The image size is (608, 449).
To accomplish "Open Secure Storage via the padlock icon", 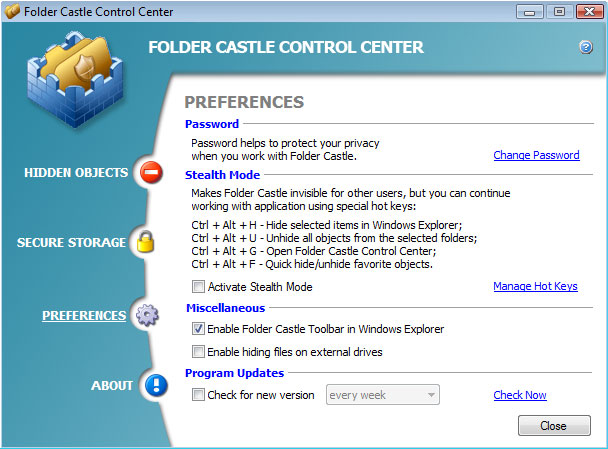I will [x=146, y=242].
